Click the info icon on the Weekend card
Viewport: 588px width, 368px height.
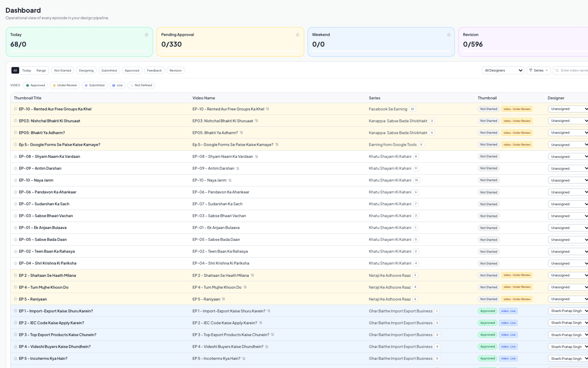pos(449,35)
